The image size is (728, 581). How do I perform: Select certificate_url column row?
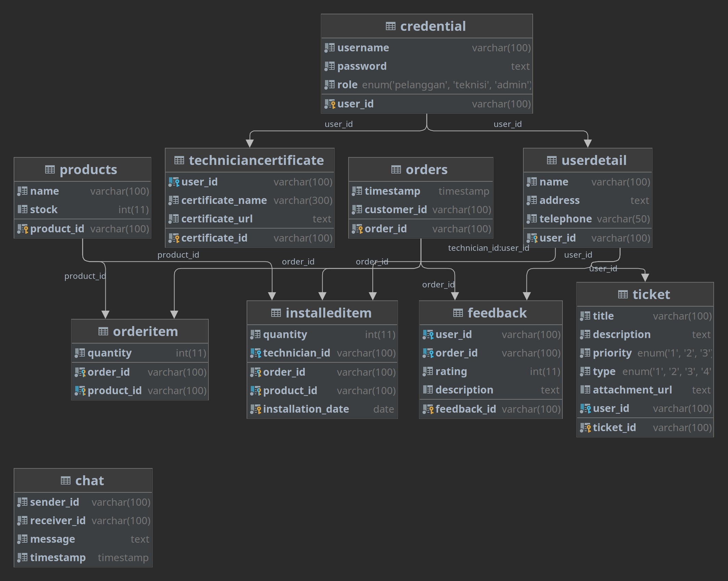[x=250, y=219]
